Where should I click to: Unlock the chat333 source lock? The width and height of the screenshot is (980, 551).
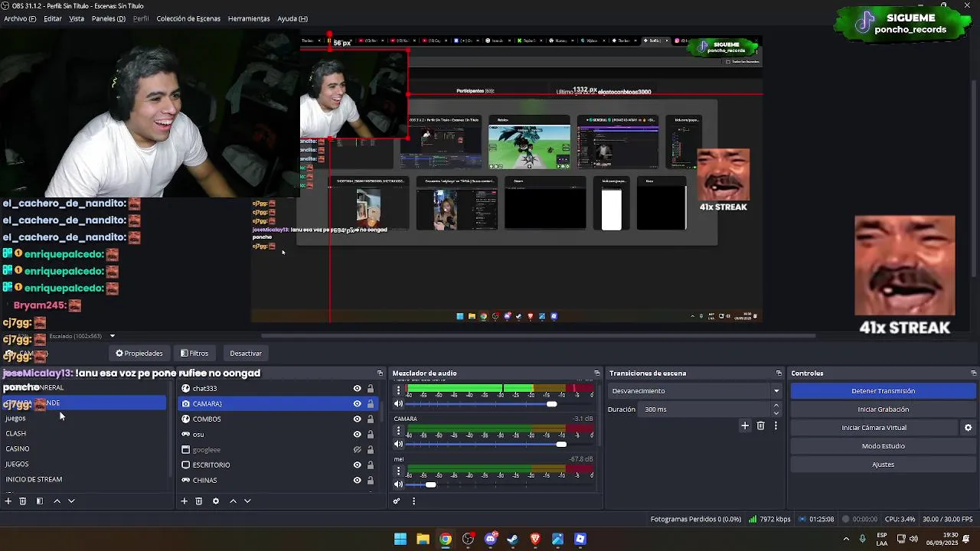point(371,389)
